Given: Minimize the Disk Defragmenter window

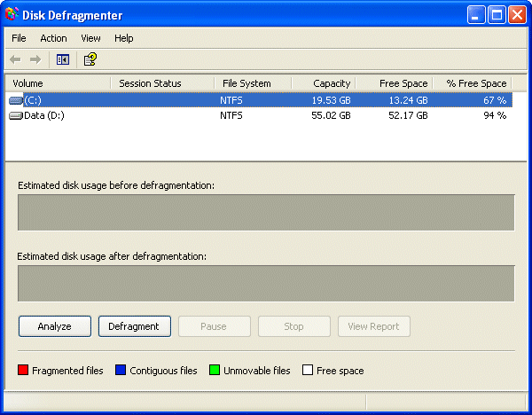Looking at the screenshot, I should pyautogui.click(x=475, y=15).
